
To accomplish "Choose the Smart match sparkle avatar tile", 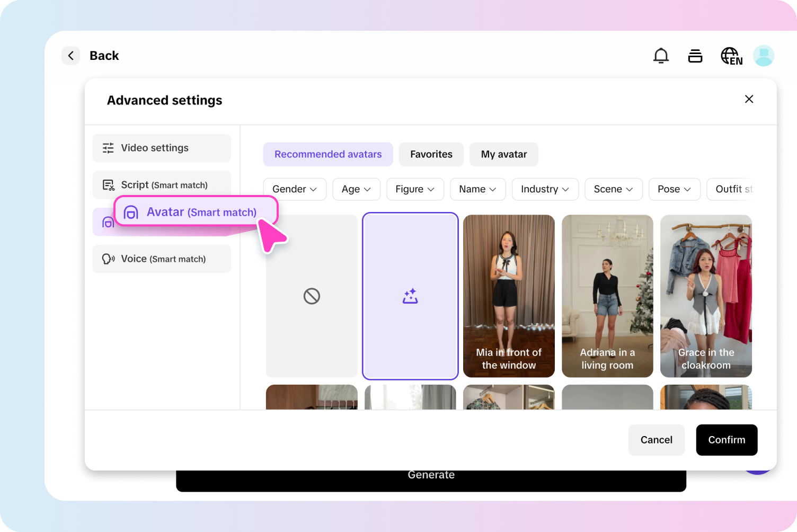I will [410, 296].
